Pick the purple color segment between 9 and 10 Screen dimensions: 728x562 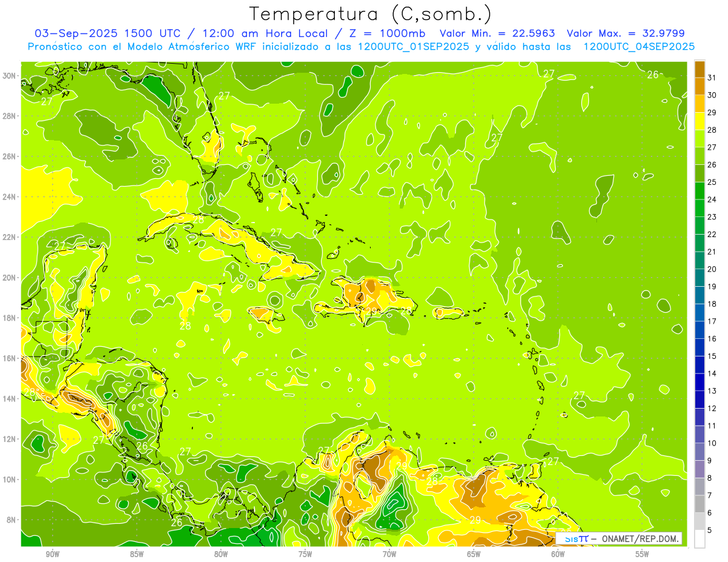click(699, 452)
